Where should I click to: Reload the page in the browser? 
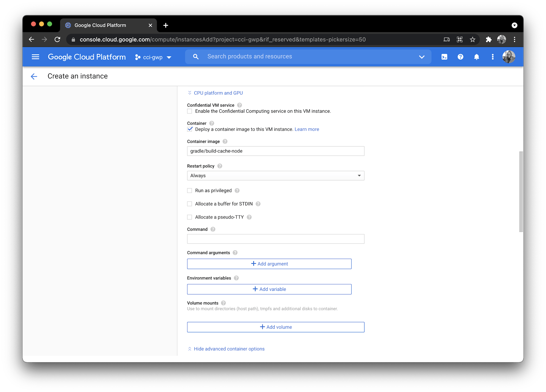coord(57,40)
